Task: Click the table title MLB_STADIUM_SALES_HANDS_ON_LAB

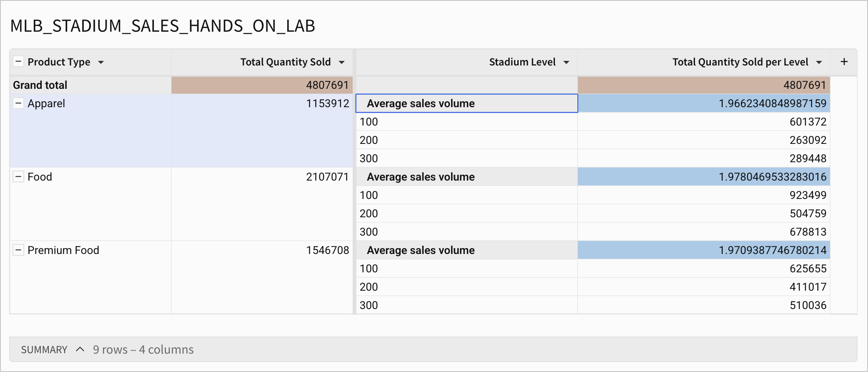Action: pyautogui.click(x=163, y=26)
